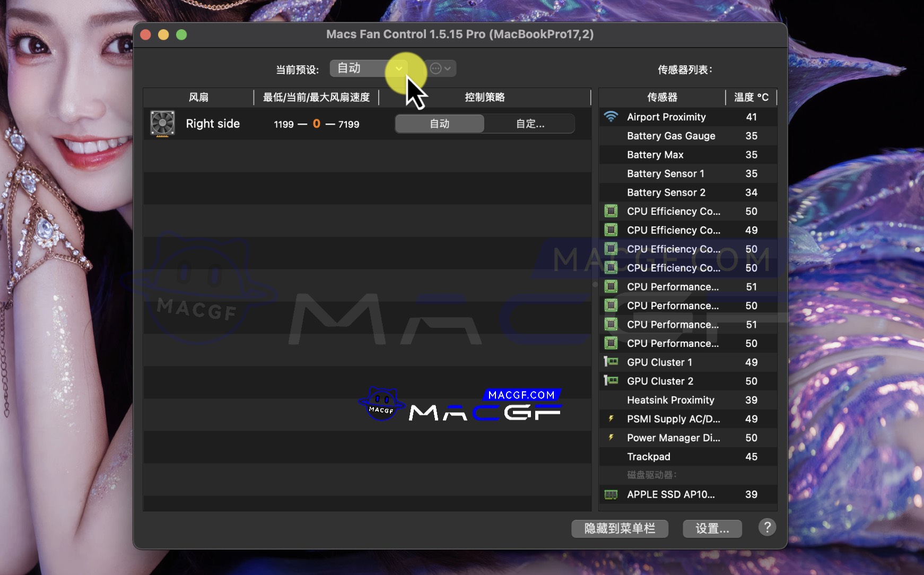Screen dimensions: 924x575
Task: Open help with the question mark button
Action: point(766,527)
